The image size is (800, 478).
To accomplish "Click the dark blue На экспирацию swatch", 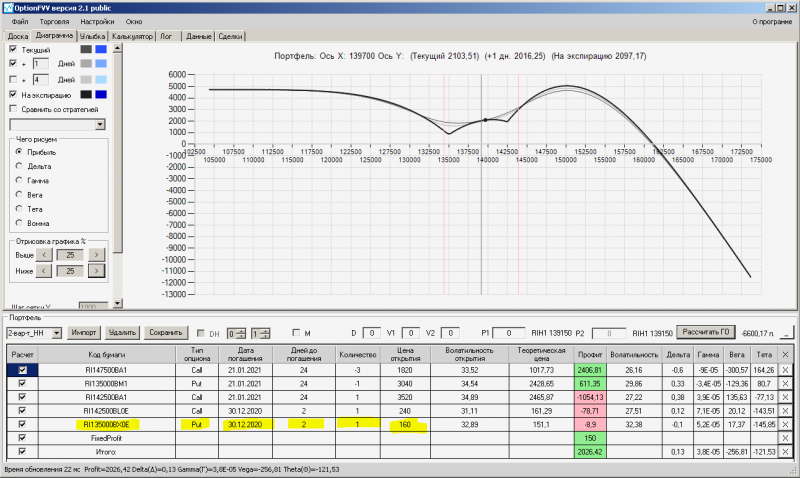I will click(101, 94).
